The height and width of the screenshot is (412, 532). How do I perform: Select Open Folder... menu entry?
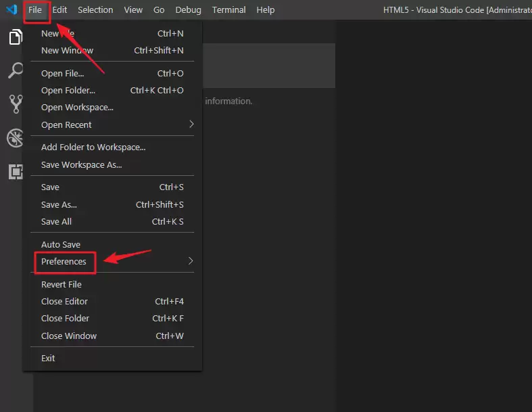pos(68,90)
